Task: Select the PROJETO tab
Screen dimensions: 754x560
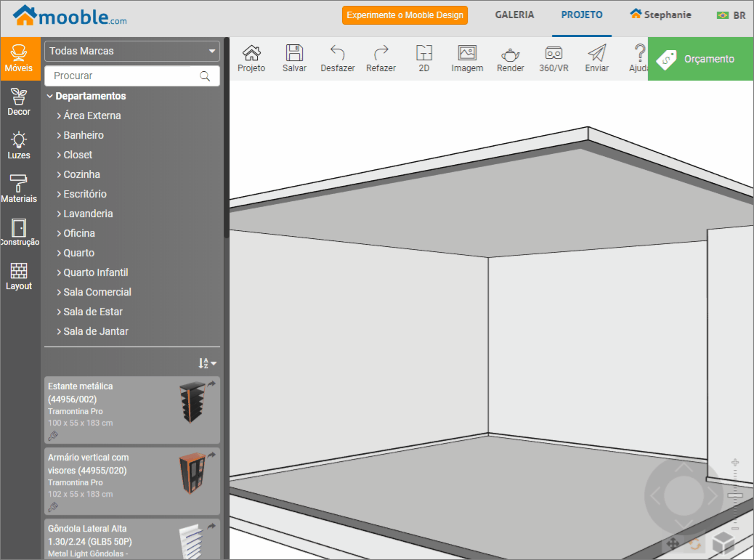Action: point(582,15)
